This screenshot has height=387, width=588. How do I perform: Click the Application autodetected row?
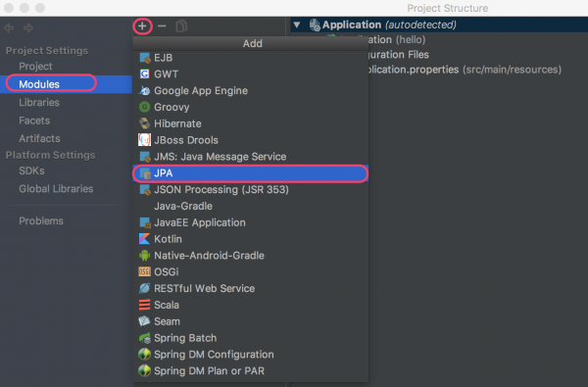pos(439,24)
